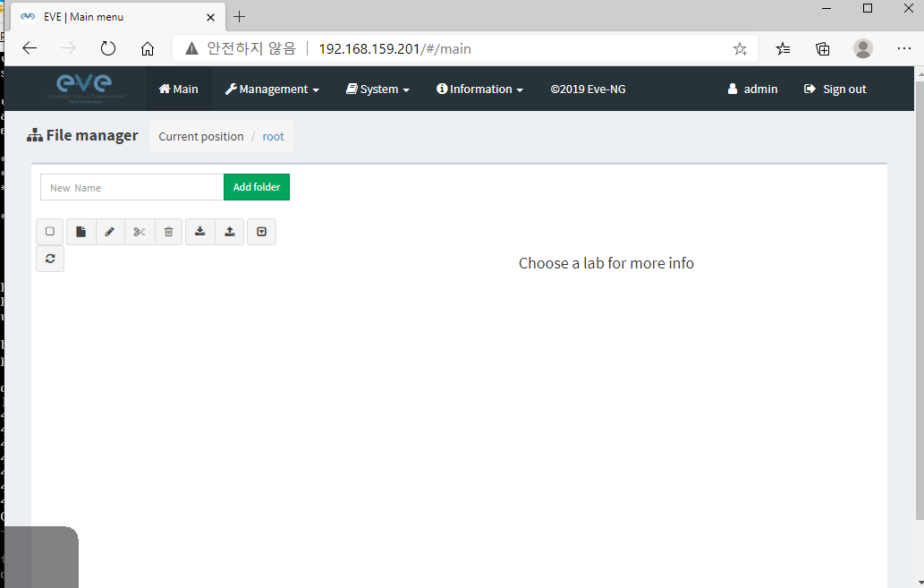The width and height of the screenshot is (924, 588).
Task: Expand the System dropdown menu
Action: 377,89
